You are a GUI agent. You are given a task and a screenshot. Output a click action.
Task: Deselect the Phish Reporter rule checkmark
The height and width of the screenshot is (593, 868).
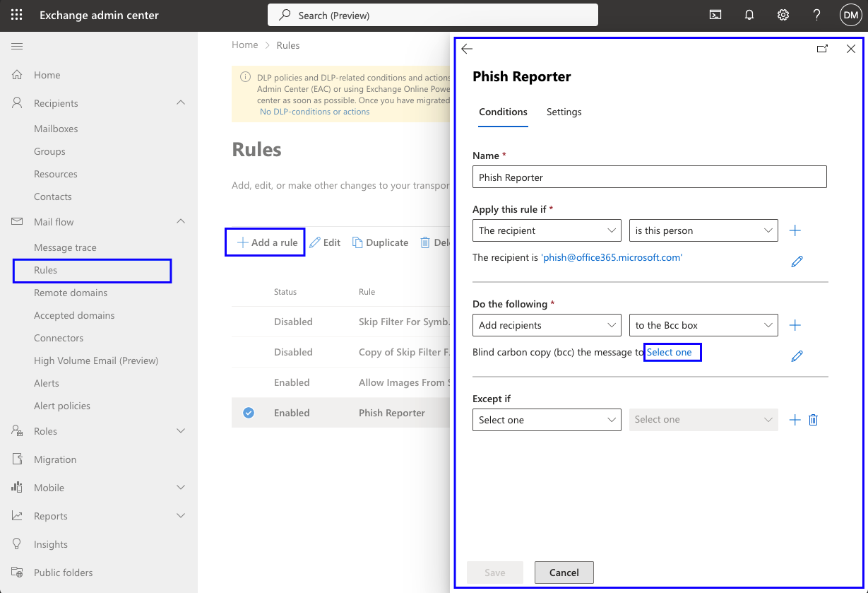coord(249,412)
